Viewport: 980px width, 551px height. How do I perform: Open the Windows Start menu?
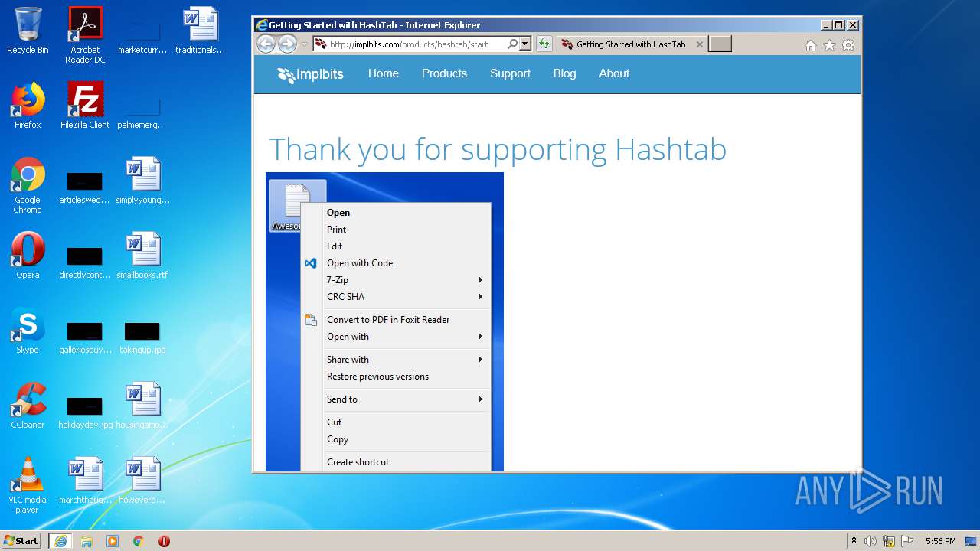pos(21,540)
